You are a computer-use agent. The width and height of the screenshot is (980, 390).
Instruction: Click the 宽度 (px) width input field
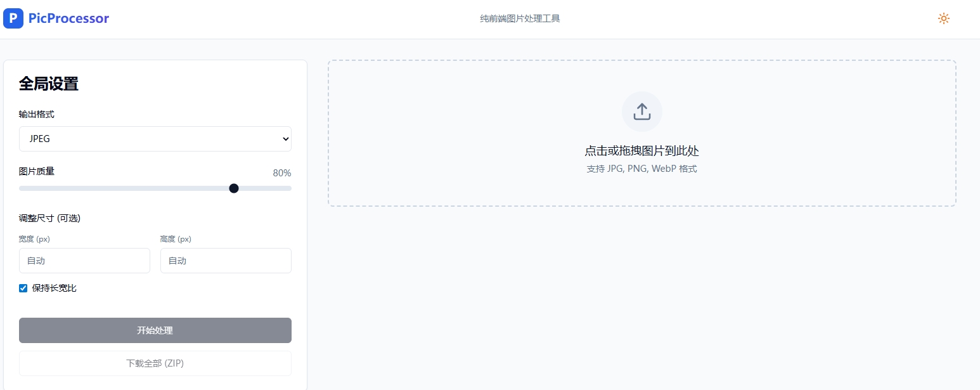(x=84, y=261)
